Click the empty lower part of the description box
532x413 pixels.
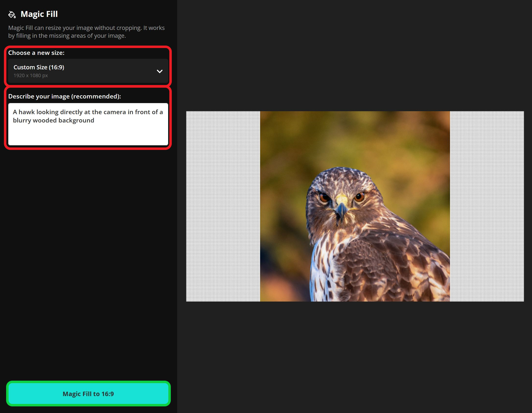(88, 136)
